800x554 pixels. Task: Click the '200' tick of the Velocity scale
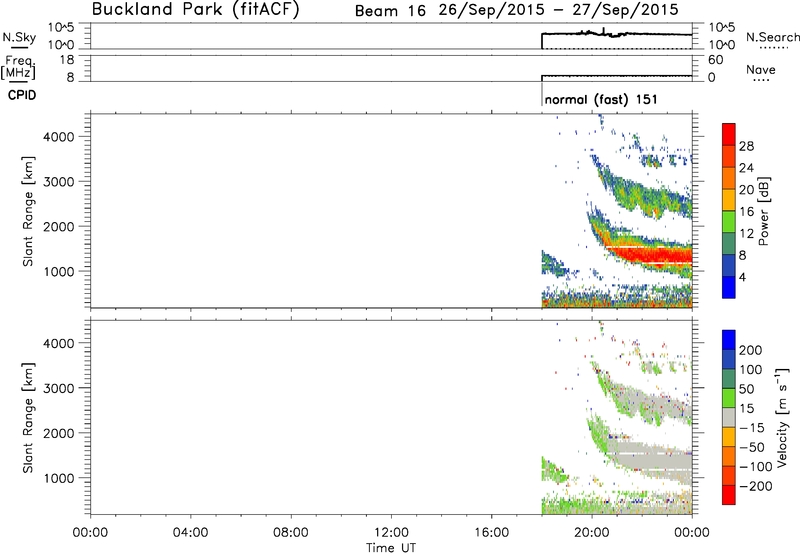coord(750,350)
